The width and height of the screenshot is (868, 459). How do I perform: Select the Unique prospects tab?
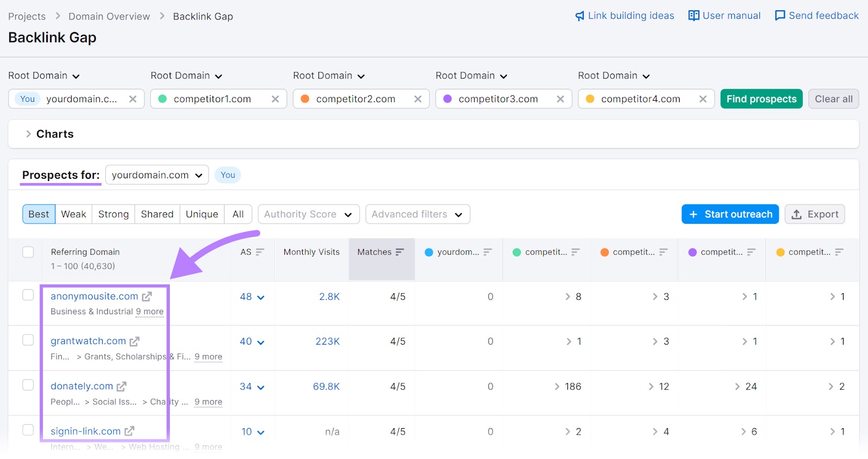(x=201, y=214)
